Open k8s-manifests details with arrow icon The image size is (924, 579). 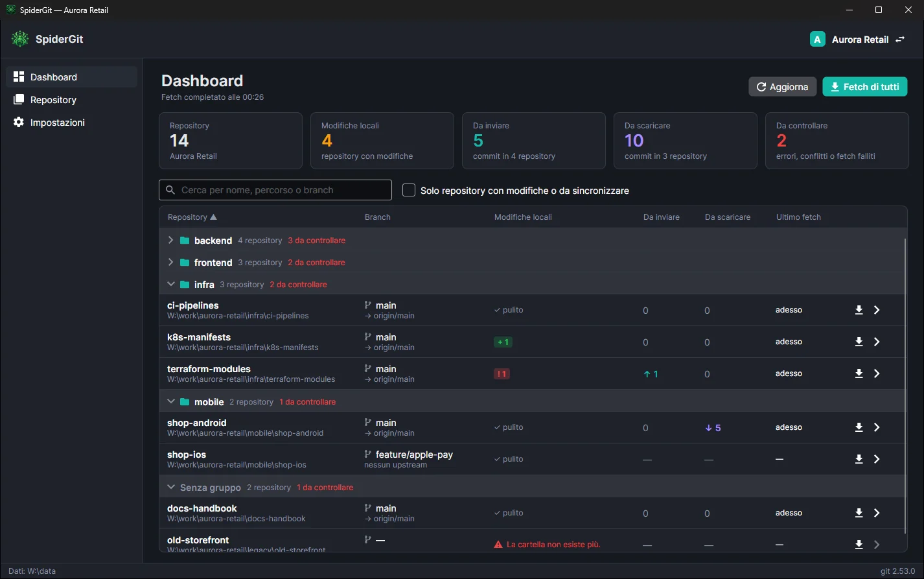[877, 342]
